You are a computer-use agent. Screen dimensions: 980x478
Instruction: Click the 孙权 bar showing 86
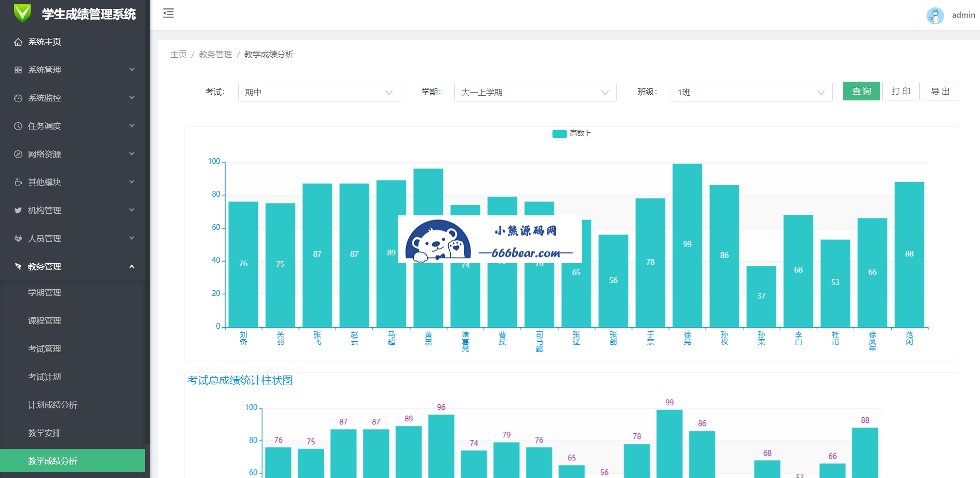coord(724,256)
